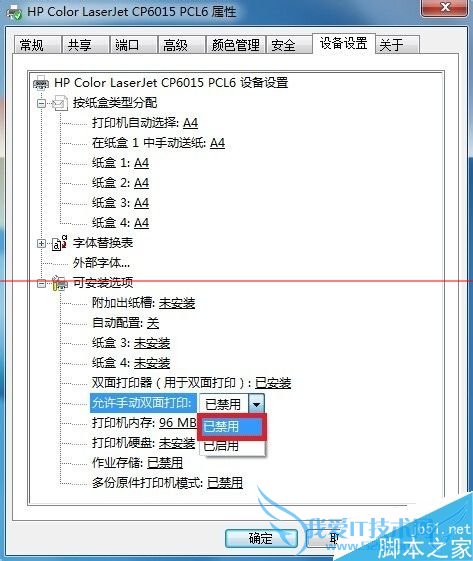The image size is (473, 561).
Task: Click the 打印机自动选择 A4 value link
Action: (x=190, y=123)
